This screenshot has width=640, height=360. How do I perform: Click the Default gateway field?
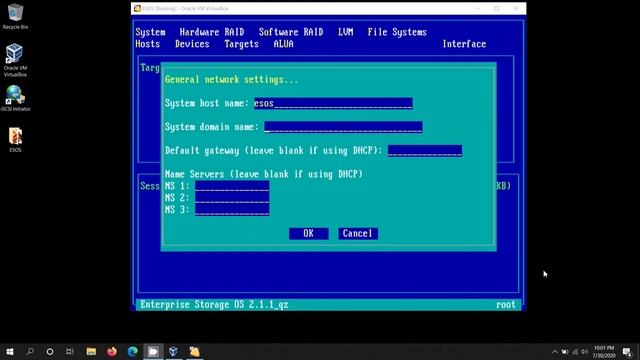point(425,151)
